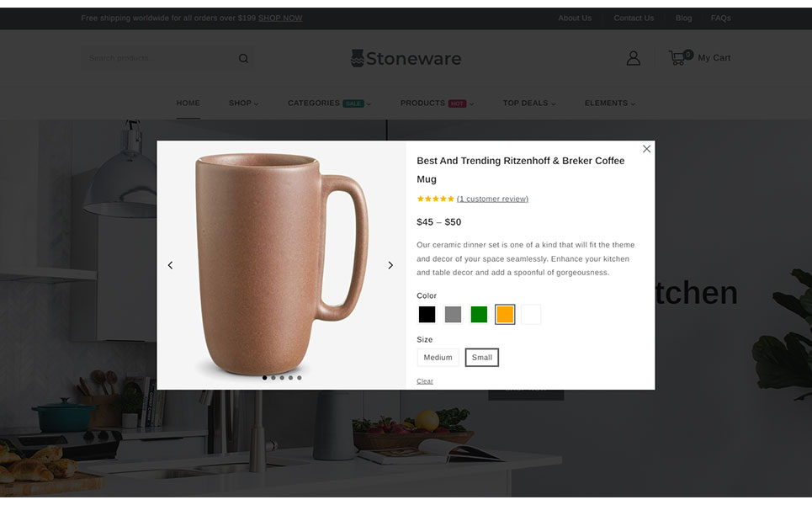Close the quick view popup
Screen dimensions: 812x505
tap(646, 149)
